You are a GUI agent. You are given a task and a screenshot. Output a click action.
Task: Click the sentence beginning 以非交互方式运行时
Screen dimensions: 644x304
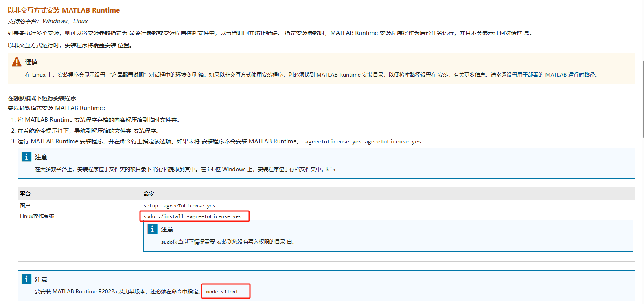tap(70, 45)
